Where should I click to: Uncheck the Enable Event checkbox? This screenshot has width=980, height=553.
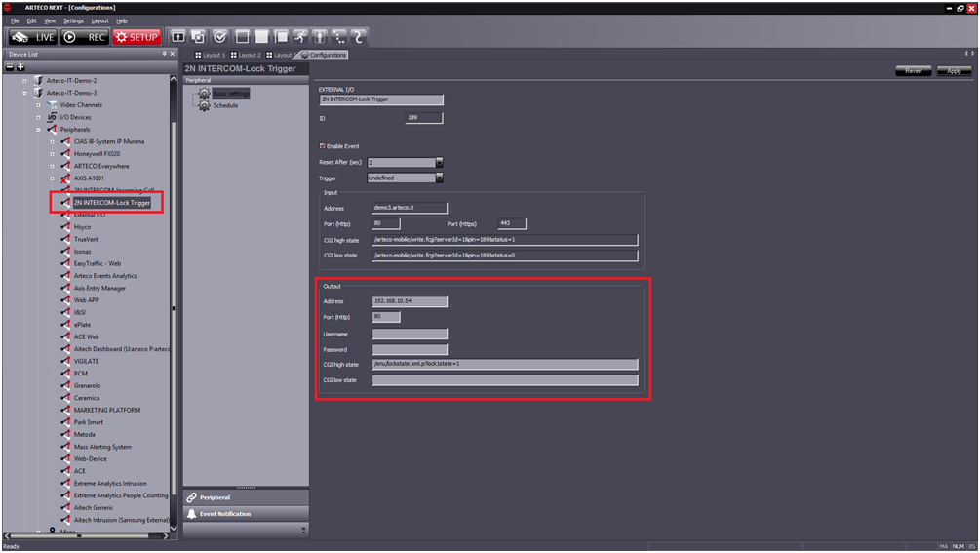coord(323,146)
